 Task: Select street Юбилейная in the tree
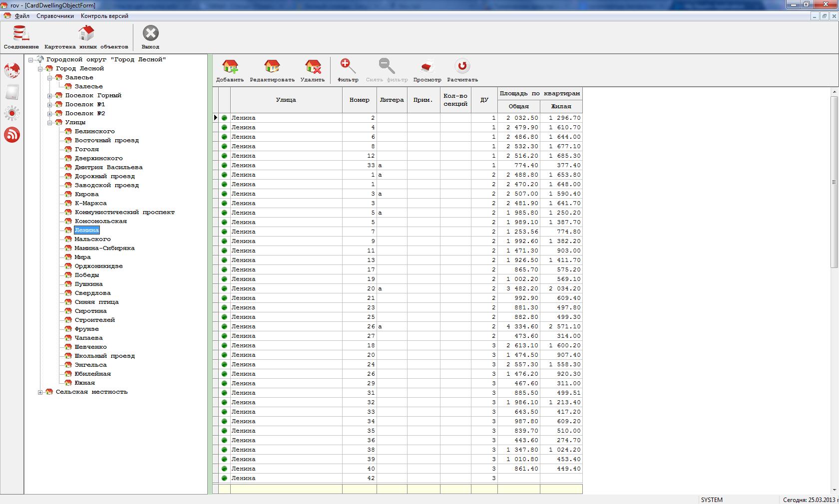point(93,374)
